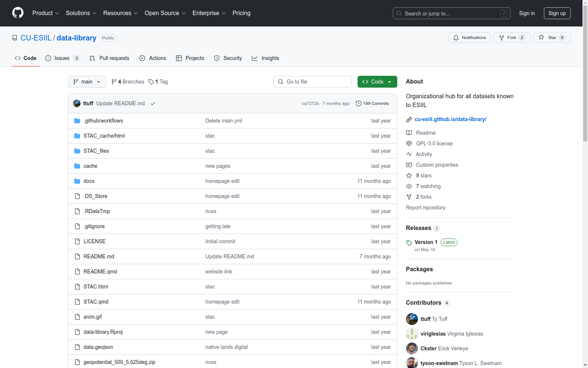The height and width of the screenshot is (368, 588).
Task: Click Report repository link
Action: pyautogui.click(x=426, y=208)
